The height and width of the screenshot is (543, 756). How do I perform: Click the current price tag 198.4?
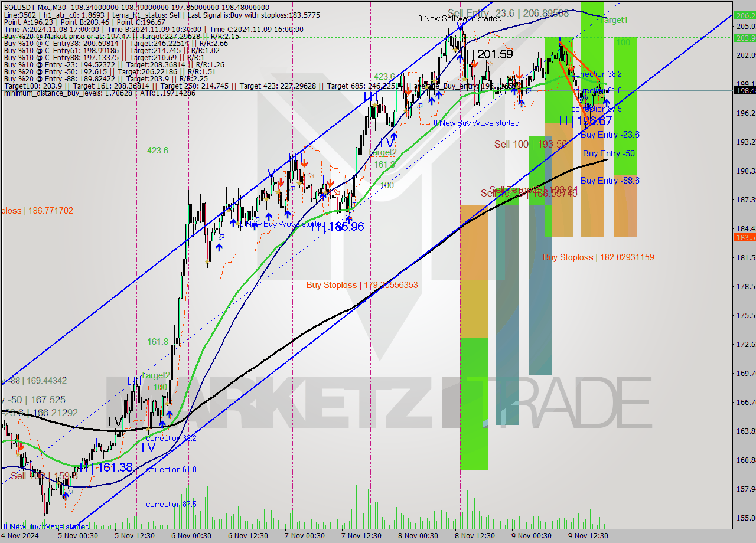(744, 90)
